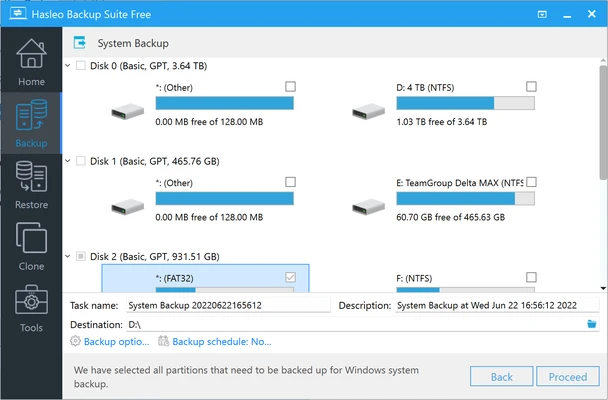Open the Home section in sidebar

(x=31, y=62)
